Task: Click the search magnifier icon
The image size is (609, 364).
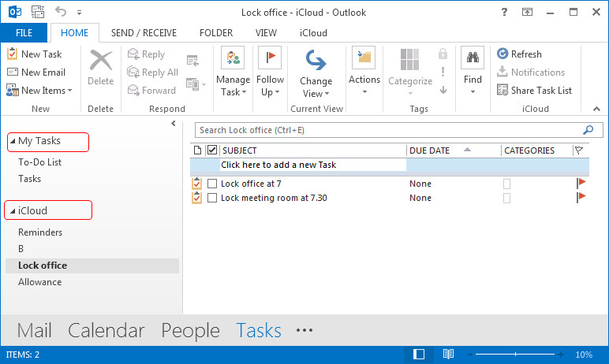Action: click(x=588, y=130)
